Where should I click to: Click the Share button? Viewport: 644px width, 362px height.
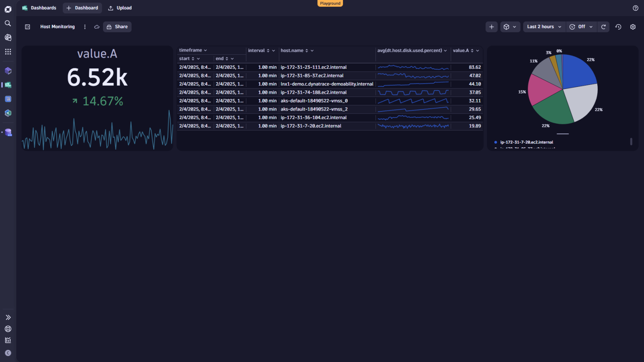click(x=117, y=27)
